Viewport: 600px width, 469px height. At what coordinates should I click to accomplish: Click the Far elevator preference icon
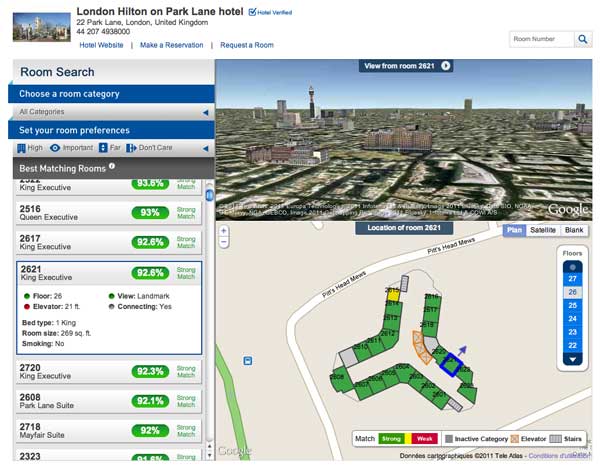pyautogui.click(x=103, y=148)
